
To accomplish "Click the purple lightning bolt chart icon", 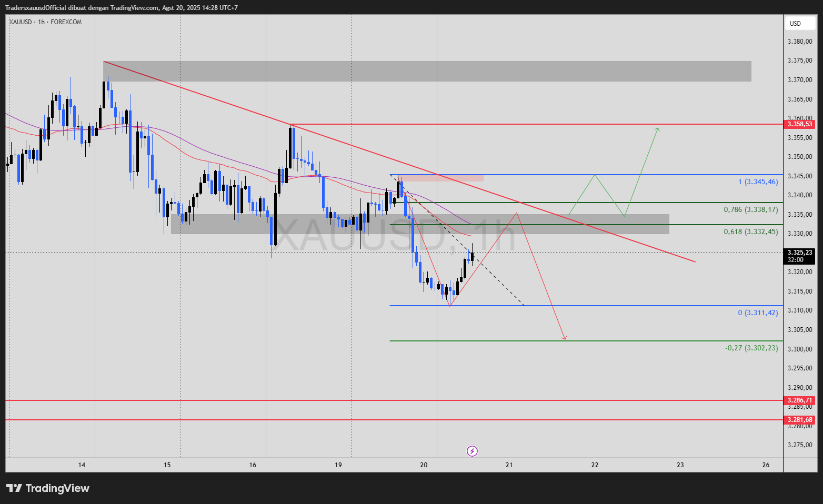I will tap(472, 451).
